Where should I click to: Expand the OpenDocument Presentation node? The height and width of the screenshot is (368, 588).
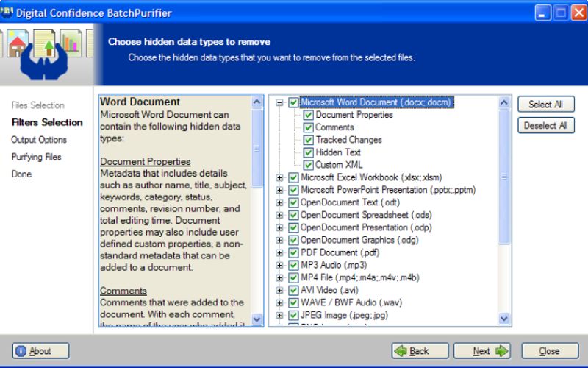click(279, 227)
